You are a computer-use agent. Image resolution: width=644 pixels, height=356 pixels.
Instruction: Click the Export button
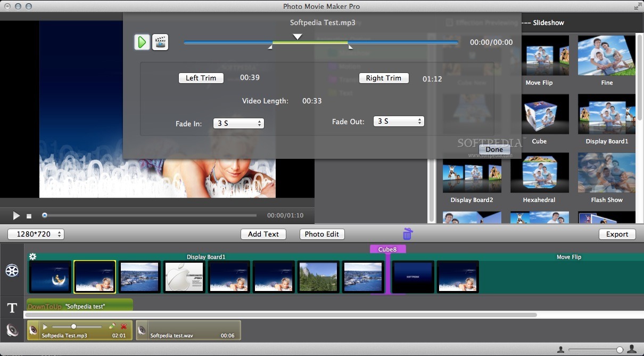617,234
